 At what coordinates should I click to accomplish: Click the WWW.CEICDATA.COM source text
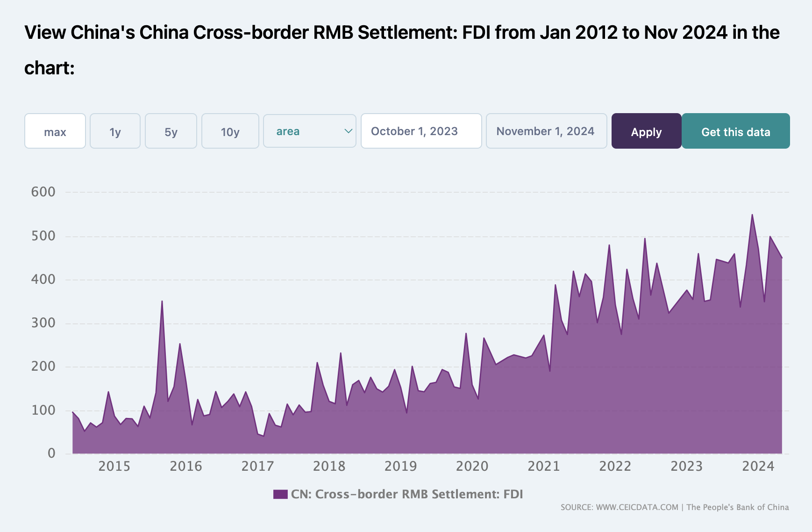coord(637,507)
